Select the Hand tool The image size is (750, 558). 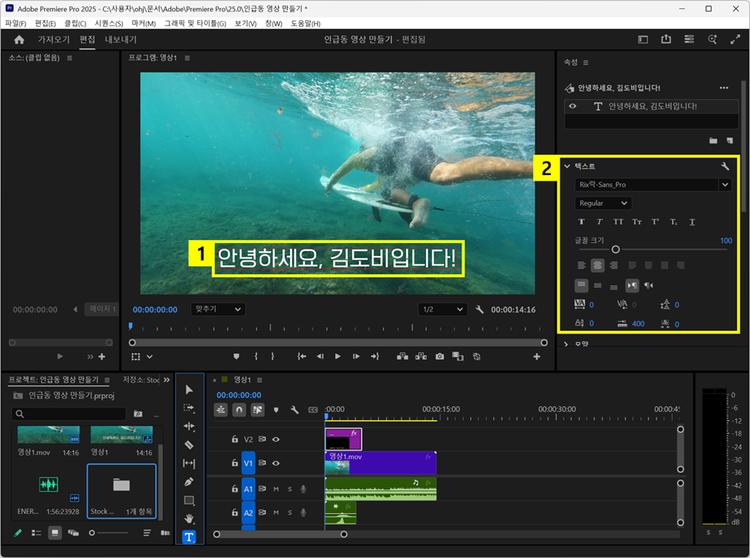pyautogui.click(x=189, y=518)
